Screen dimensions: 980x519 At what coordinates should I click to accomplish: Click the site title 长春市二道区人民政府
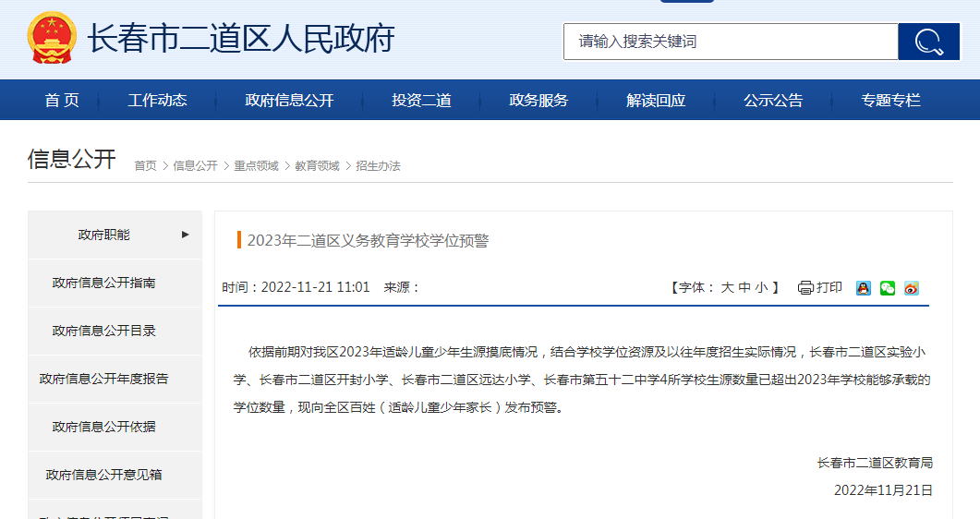[241, 39]
